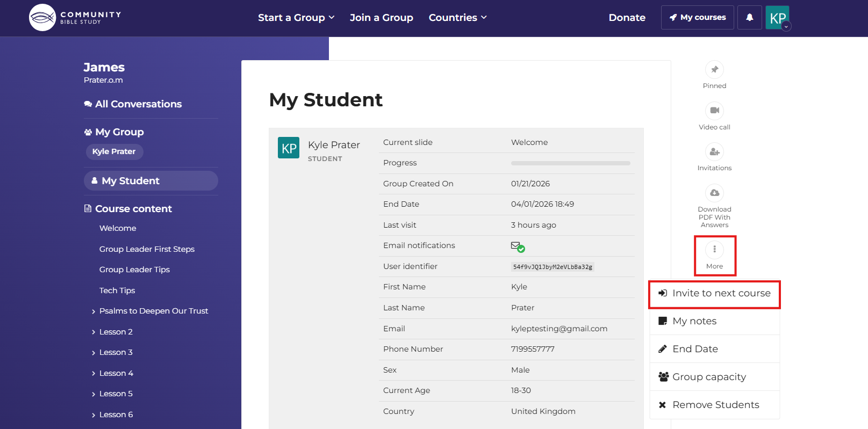Click the Pinned pin icon
The height and width of the screenshot is (429, 868).
pyautogui.click(x=714, y=70)
